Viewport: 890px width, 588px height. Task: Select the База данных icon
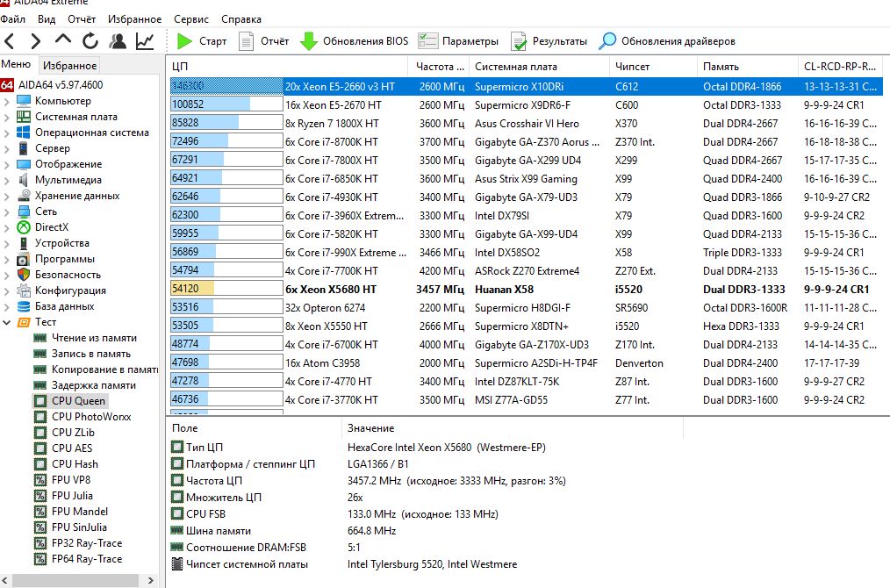pyautogui.click(x=24, y=306)
